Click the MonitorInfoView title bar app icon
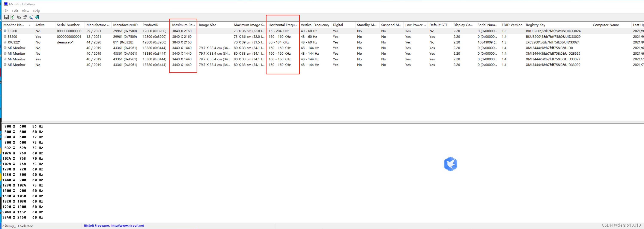The height and width of the screenshot is (229, 644). coord(6,4)
